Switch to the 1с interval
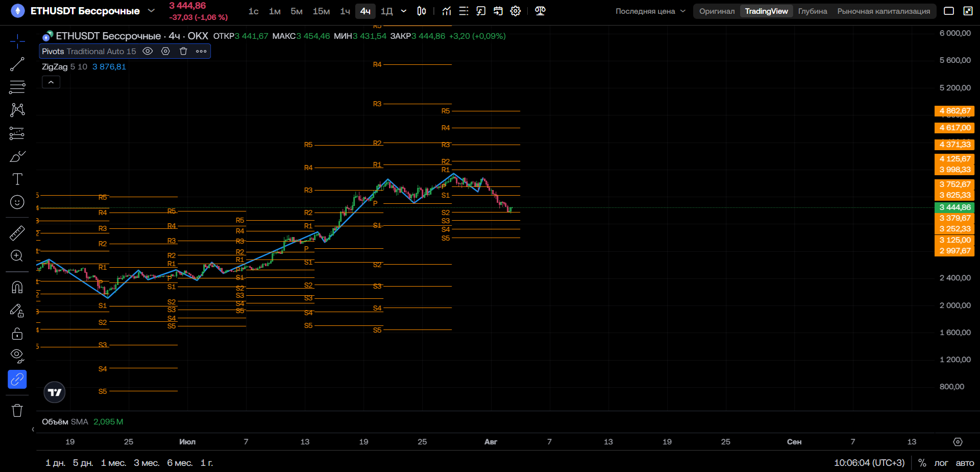The width and height of the screenshot is (980, 472). 253,11
